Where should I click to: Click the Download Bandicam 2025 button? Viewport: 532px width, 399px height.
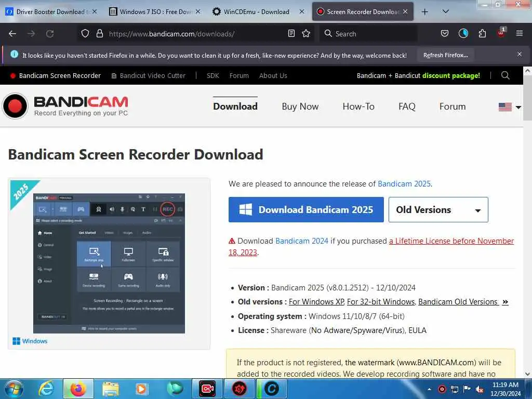coord(306,210)
